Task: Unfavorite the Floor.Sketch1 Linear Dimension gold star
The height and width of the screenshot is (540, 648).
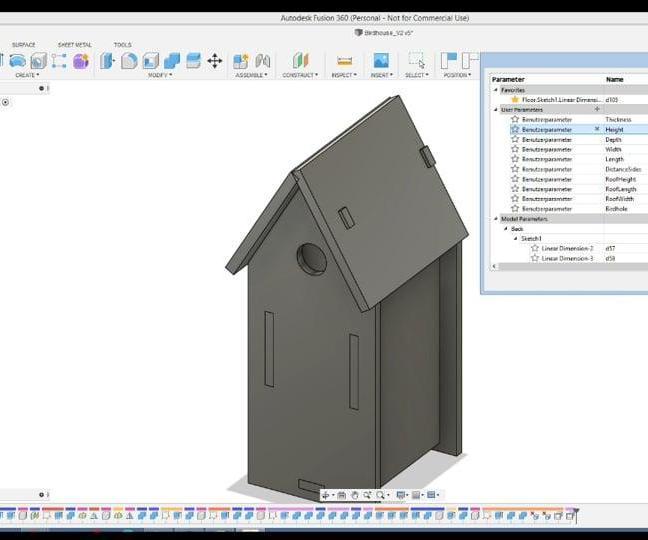Action: 515,100
